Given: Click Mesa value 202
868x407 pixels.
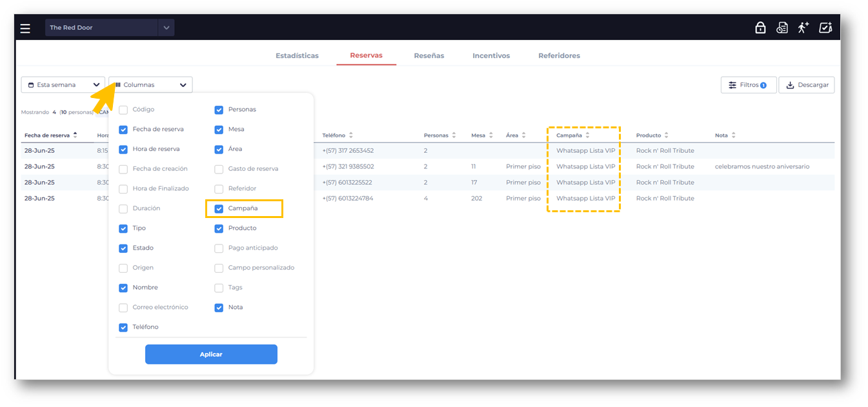Looking at the screenshot, I should (x=476, y=199).
